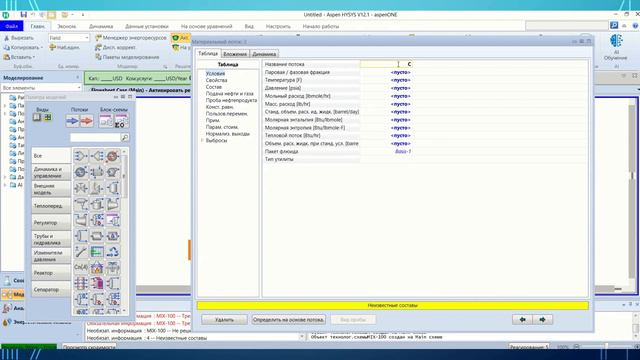Click the Tee splitter icon in palette
Image resolution: width=640 pixels, height=360 pixels.
pos(97,156)
